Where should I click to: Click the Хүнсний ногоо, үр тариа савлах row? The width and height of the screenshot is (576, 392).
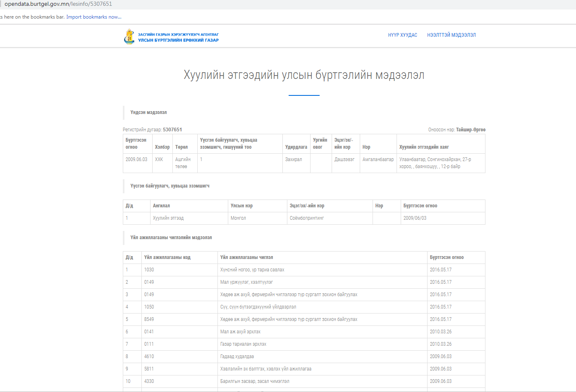coord(304,270)
